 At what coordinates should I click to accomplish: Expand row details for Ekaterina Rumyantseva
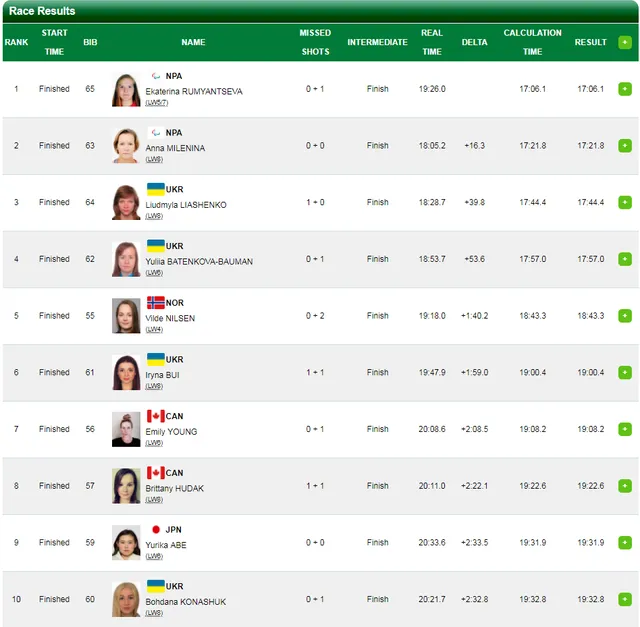[625, 89]
